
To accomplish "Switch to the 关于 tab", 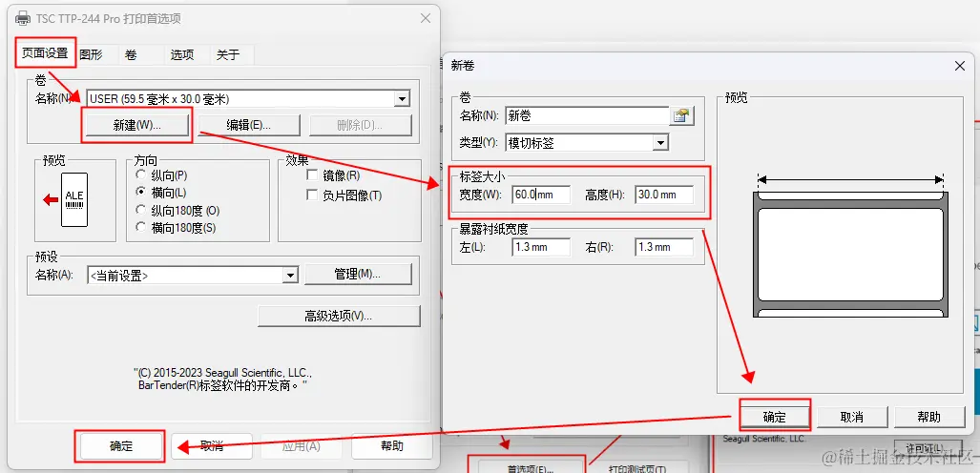I will (x=228, y=55).
